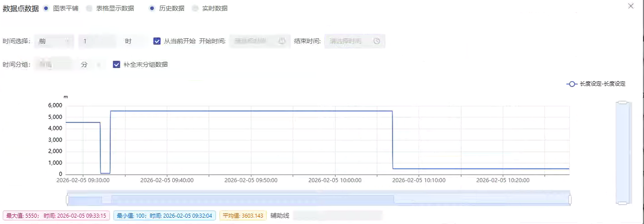Viewport: 644px width, 224px height.
Task: Click the clock icon in 开始时间 field
Action: pyautogui.click(x=282, y=41)
